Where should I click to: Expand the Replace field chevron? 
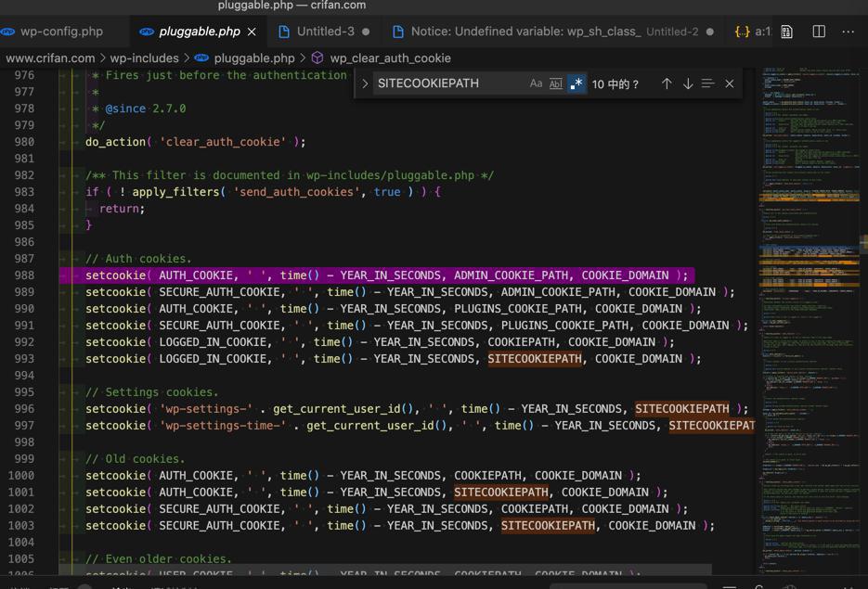[x=365, y=83]
